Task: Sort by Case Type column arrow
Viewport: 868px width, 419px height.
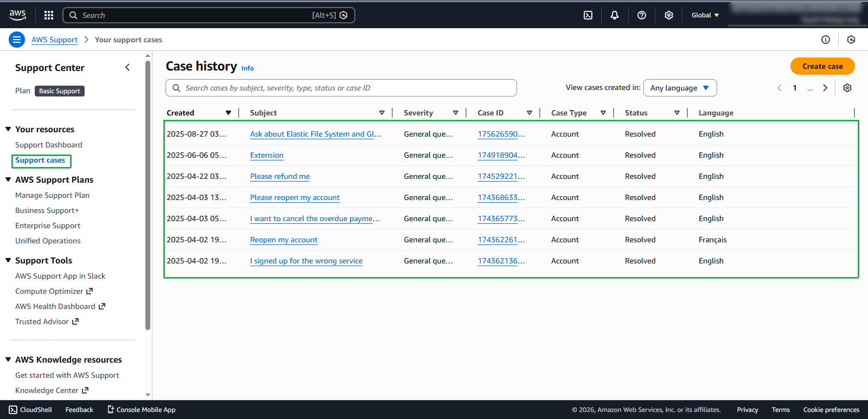Action: 603,113
